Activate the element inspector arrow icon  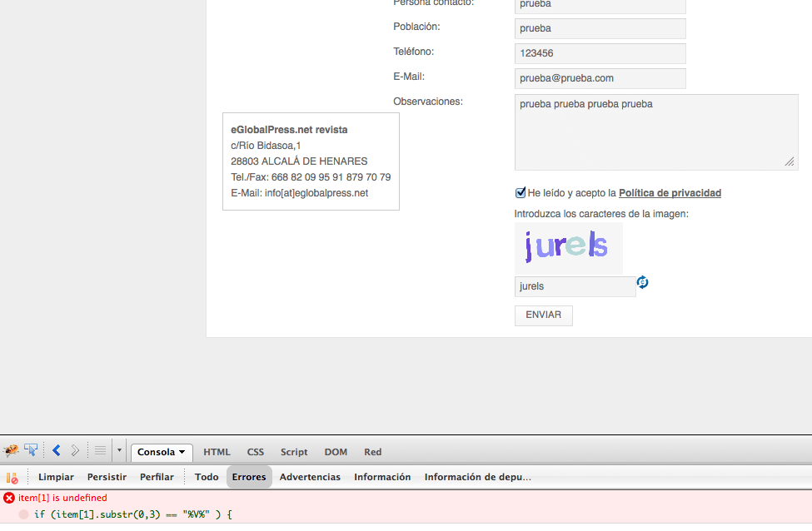pyautogui.click(x=31, y=451)
